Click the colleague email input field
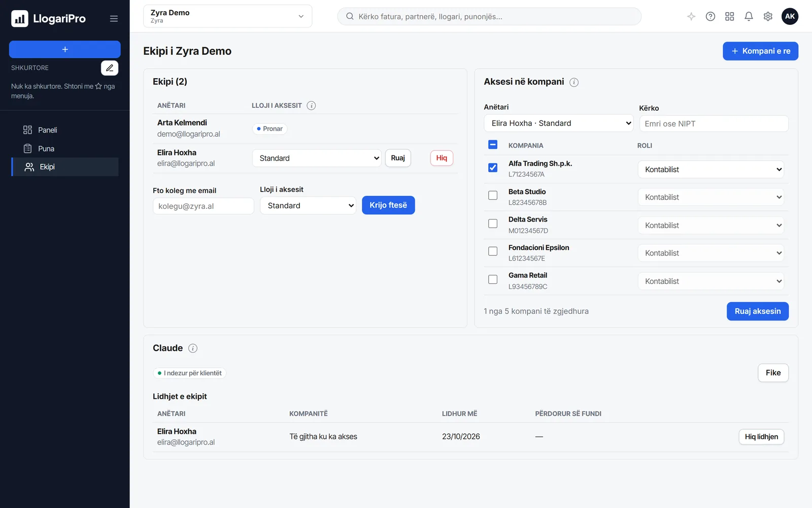 204,206
